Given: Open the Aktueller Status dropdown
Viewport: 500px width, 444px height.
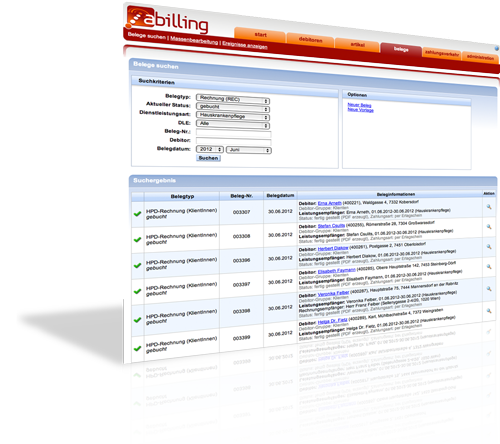Looking at the screenshot, I should click(x=233, y=107).
